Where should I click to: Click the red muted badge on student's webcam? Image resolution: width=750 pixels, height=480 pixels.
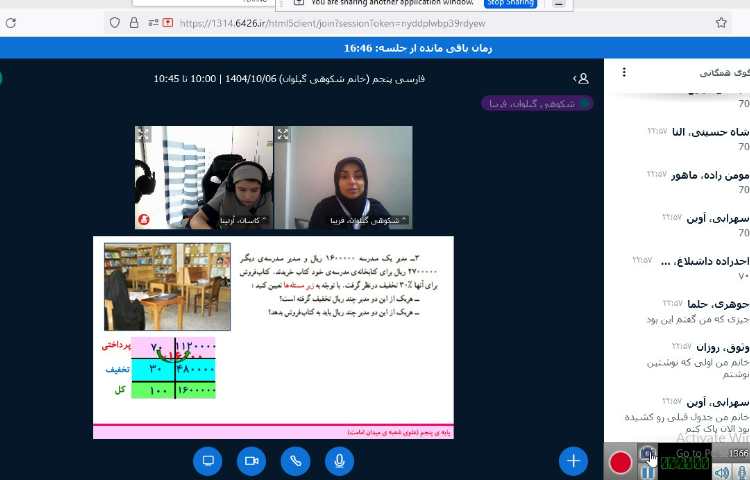143,219
